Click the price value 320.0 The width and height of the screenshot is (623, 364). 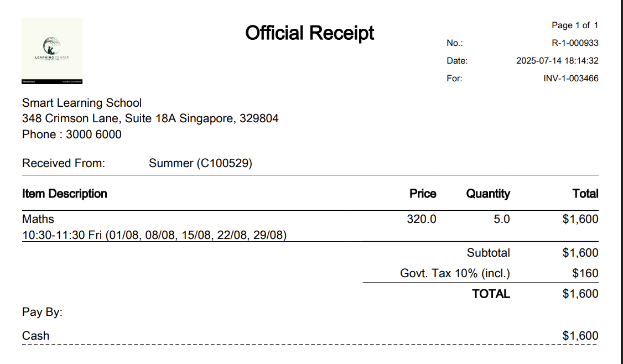coord(422,219)
